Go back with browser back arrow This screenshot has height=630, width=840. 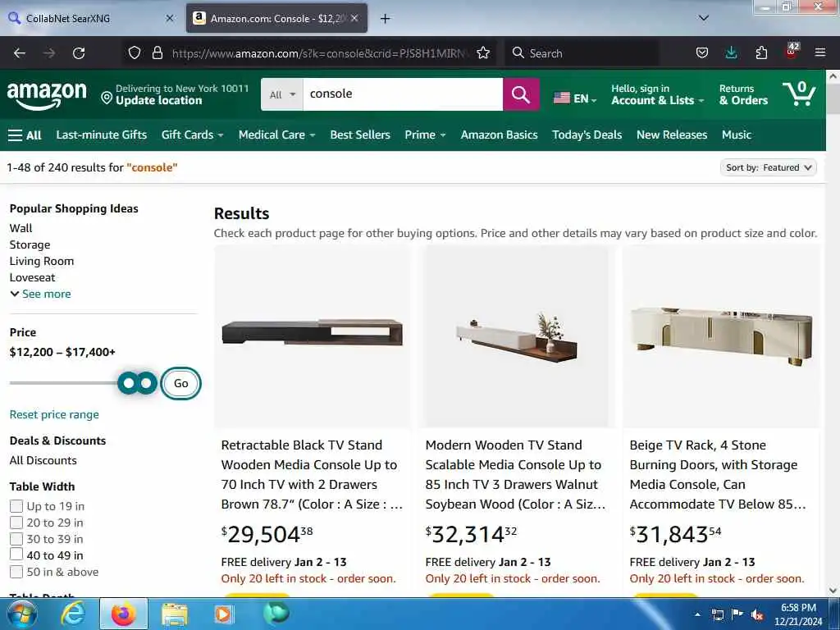coord(20,53)
